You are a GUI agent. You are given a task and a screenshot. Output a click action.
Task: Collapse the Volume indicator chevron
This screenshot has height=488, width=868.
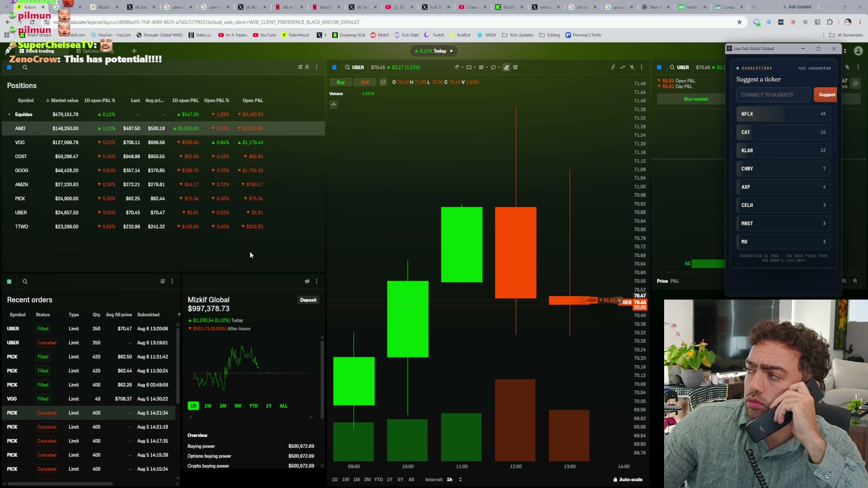point(334,104)
